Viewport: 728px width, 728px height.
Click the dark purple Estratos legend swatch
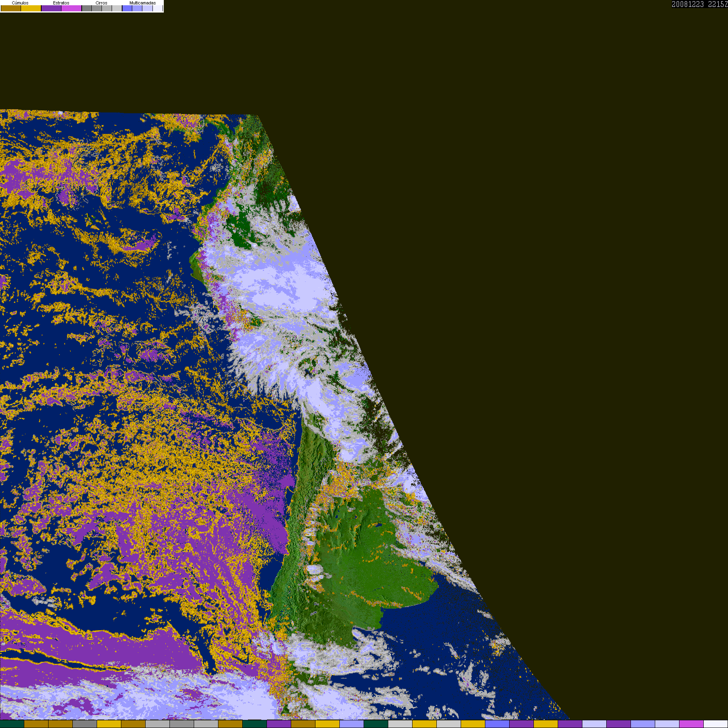pyautogui.click(x=51, y=8)
